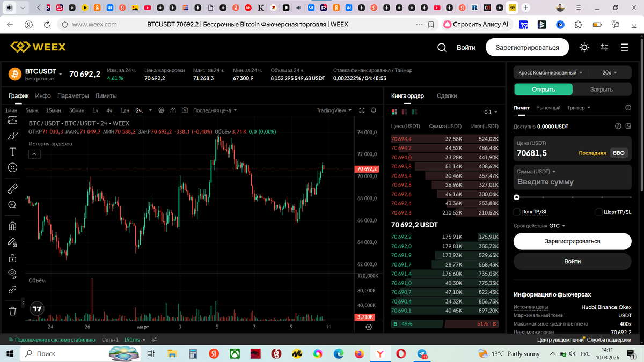This screenshot has width=644, height=362.
Task: Open Кросс Комбинированный margin mode dropdown
Action: tap(551, 72)
